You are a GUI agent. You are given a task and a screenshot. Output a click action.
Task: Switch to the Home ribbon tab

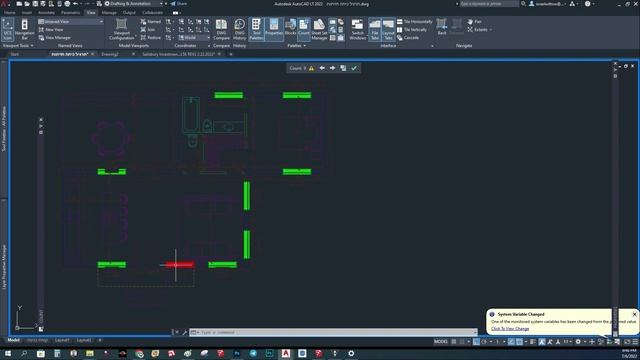[x=10, y=13]
